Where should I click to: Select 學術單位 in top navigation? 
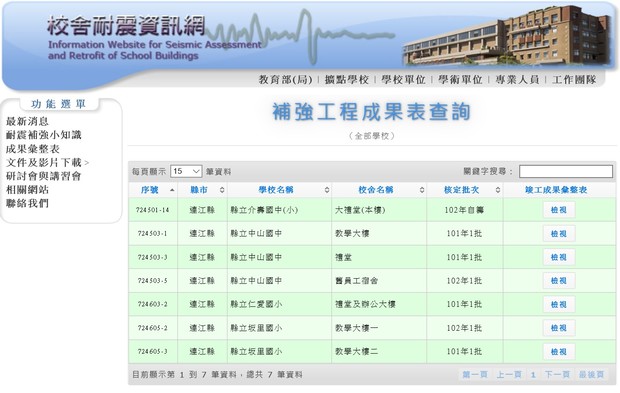[460, 80]
